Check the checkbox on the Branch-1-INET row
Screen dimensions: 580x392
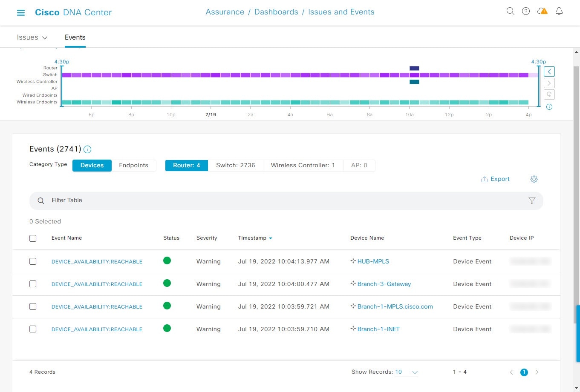click(33, 329)
